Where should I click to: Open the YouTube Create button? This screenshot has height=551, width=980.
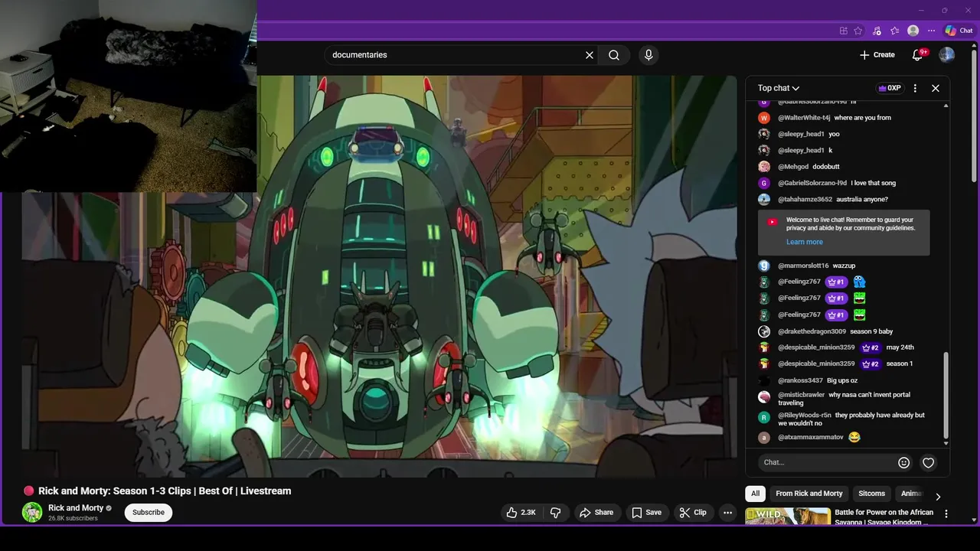877,55
